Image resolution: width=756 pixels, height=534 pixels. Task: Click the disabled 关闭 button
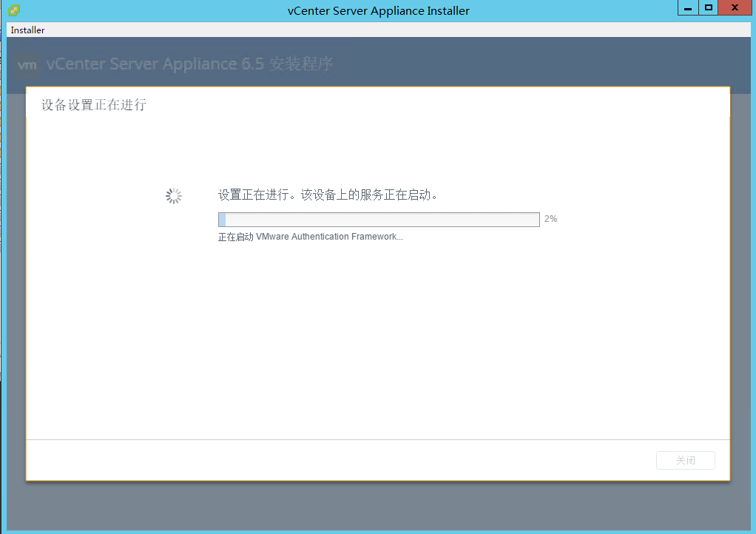click(x=685, y=460)
